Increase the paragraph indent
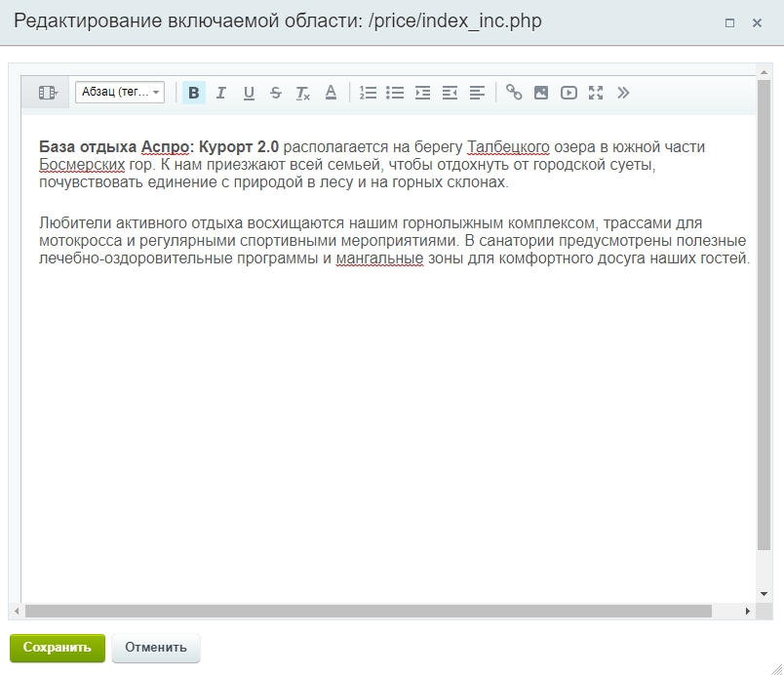Image resolution: width=784 pixels, height=675 pixels. (422, 93)
